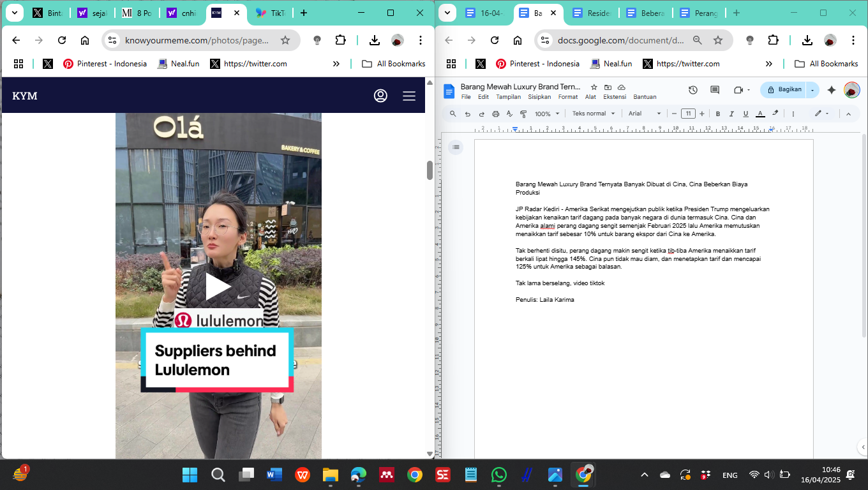
Task: Click the redo arrow in Docs toolbar
Action: (482, 114)
